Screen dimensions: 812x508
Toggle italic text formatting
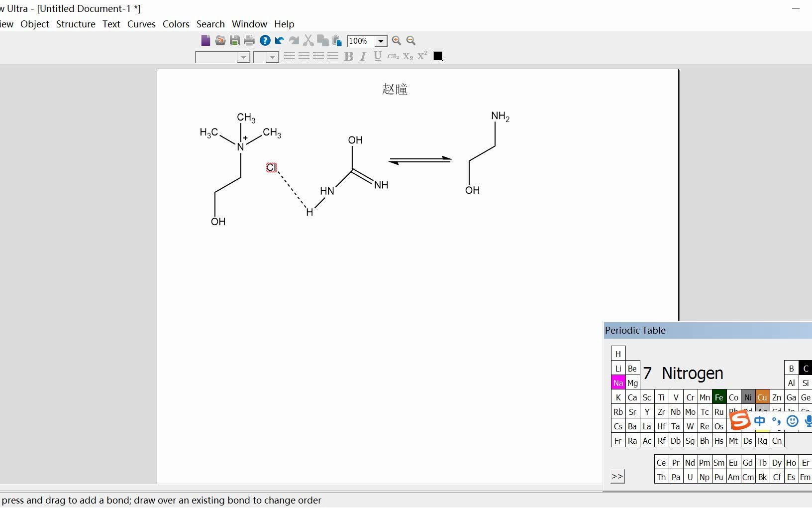(363, 56)
